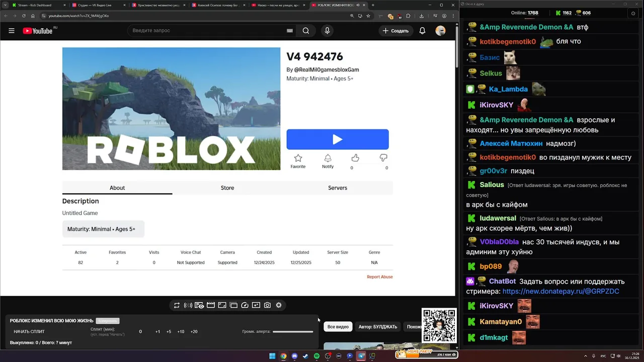
Task: Bookmark this page with star icon
Action: [369, 16]
